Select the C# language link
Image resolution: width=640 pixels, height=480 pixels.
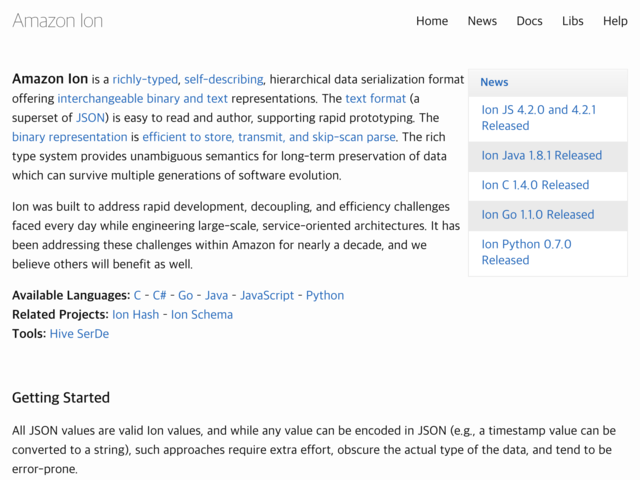(x=159, y=295)
